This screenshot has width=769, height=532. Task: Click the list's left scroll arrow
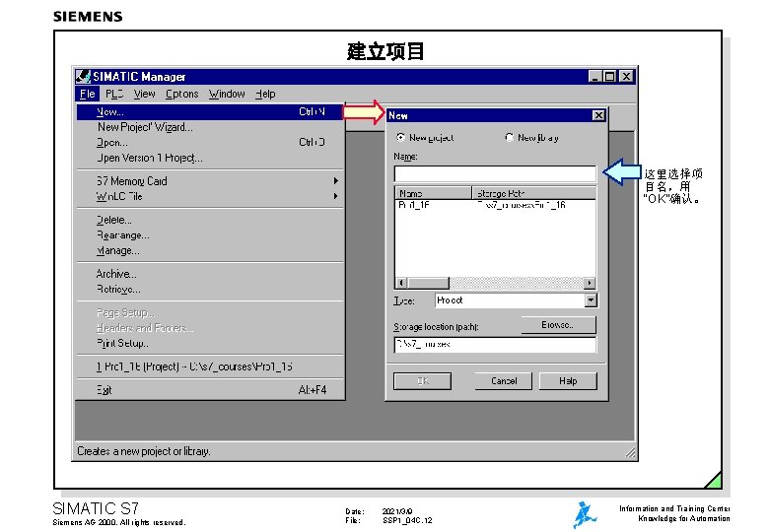pyautogui.click(x=401, y=283)
